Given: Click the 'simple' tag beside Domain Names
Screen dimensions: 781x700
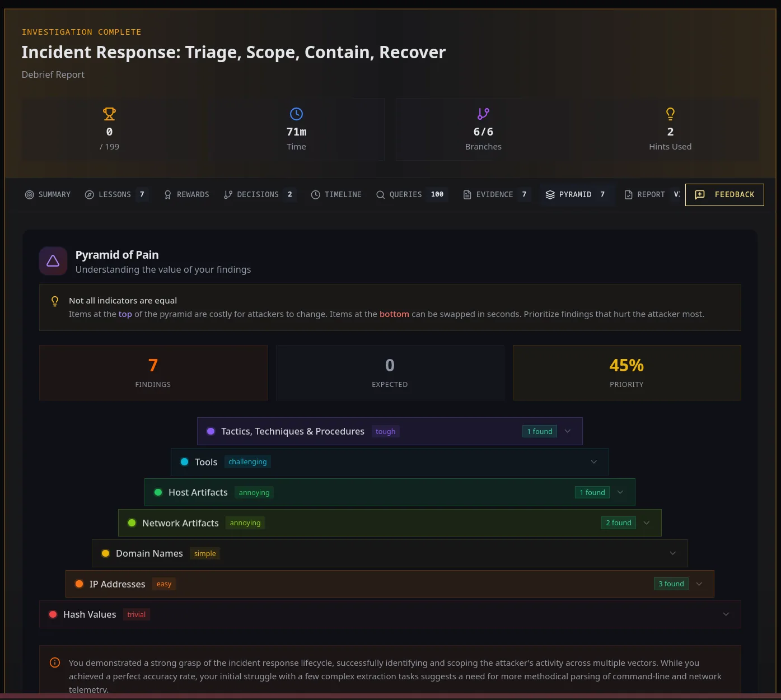Looking at the screenshot, I should 205,554.
